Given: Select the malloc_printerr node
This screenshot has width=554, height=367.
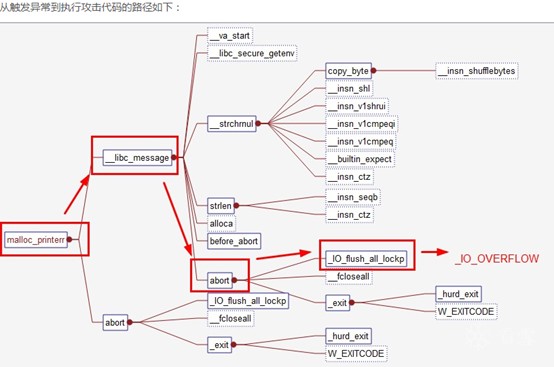Looking at the screenshot, I should [x=36, y=240].
